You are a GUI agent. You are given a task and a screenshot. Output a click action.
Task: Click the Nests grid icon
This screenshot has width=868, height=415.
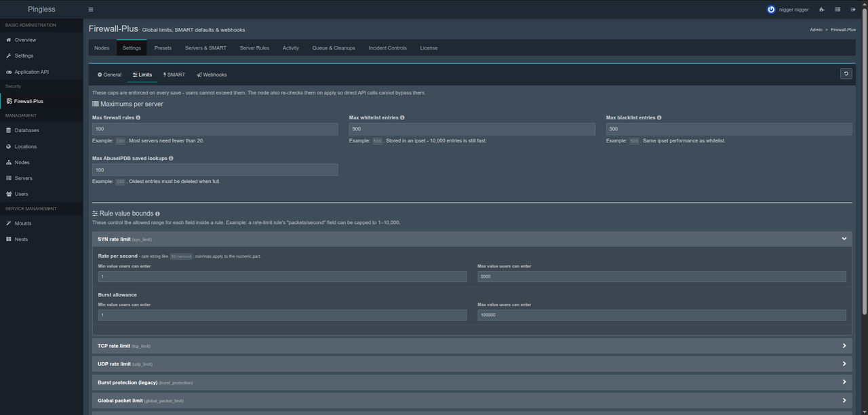pos(9,239)
